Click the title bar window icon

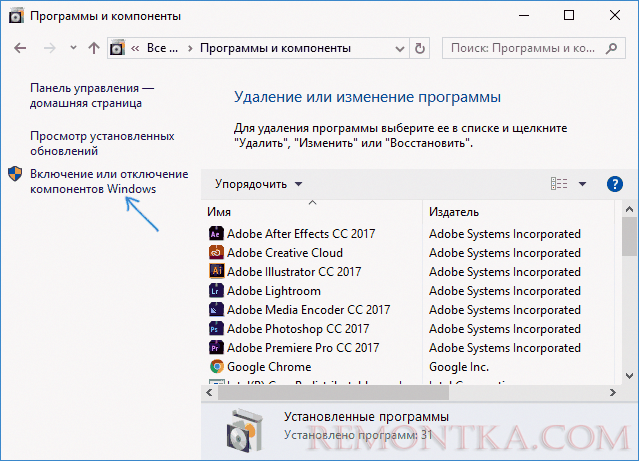[16, 16]
